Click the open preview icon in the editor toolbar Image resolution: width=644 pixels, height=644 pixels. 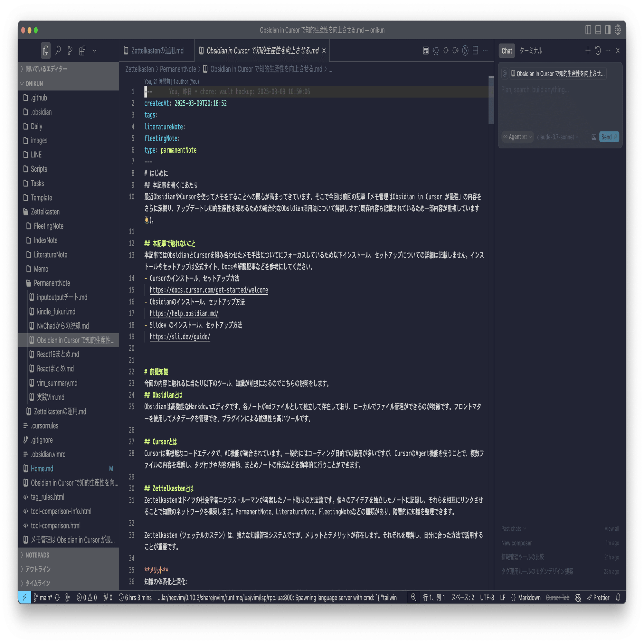[x=426, y=51]
